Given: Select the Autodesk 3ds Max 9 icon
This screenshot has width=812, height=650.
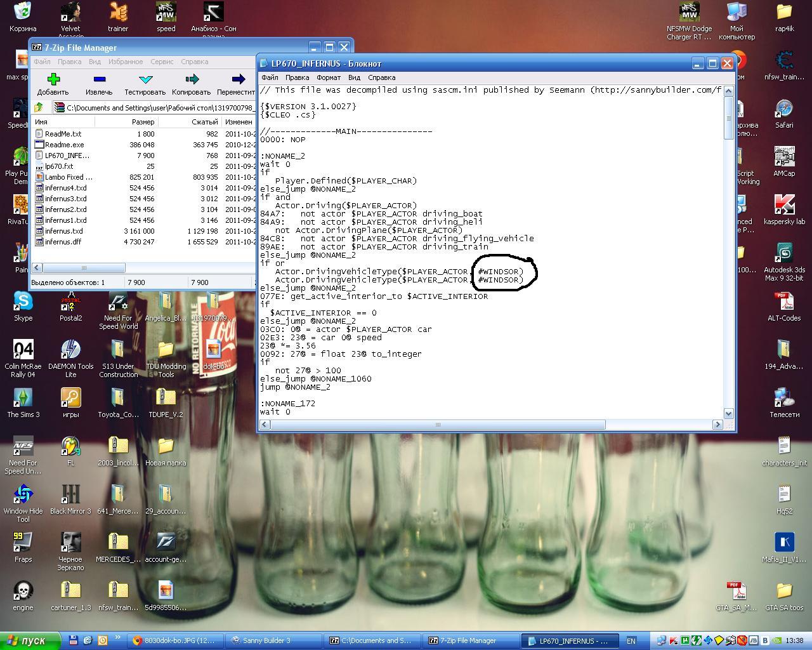Looking at the screenshot, I should 784,263.
